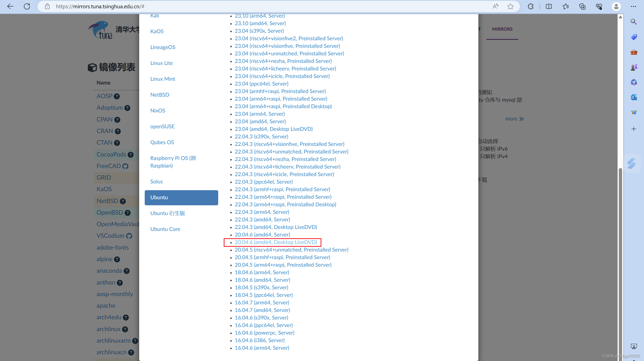The width and height of the screenshot is (644, 361).
Task: Select the MIRRORS navigation tab
Action: point(502,29)
